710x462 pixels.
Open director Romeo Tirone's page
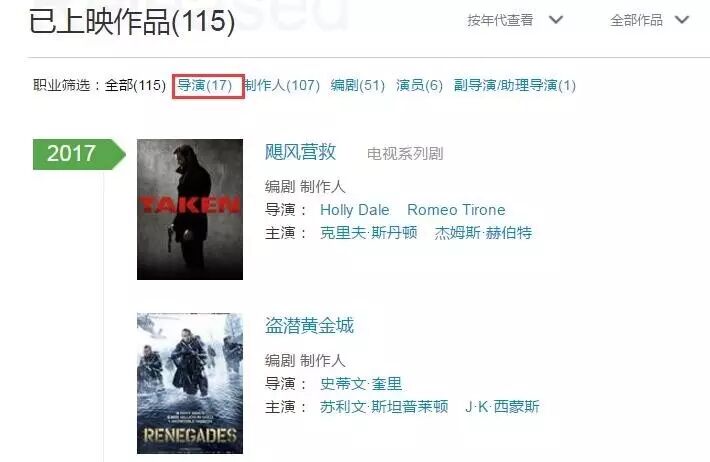point(456,210)
